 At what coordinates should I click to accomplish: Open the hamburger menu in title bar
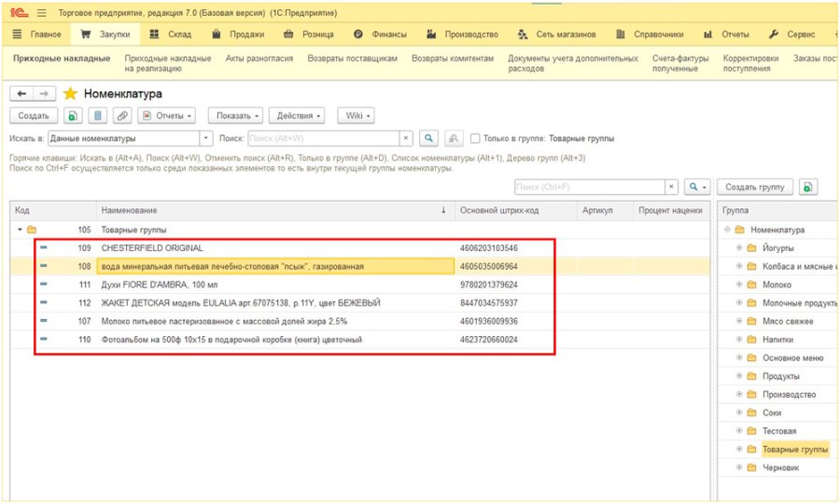click(x=42, y=12)
